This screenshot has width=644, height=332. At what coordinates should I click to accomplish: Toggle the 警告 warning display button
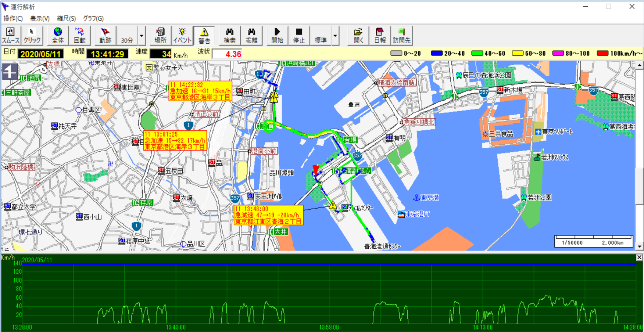coord(204,36)
